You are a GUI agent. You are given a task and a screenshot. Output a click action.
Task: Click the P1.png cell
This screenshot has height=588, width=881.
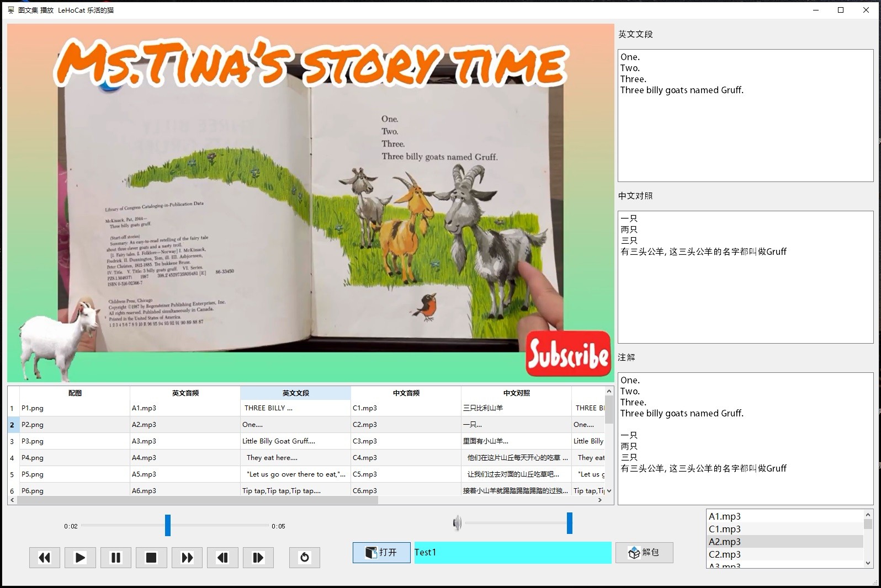point(75,408)
